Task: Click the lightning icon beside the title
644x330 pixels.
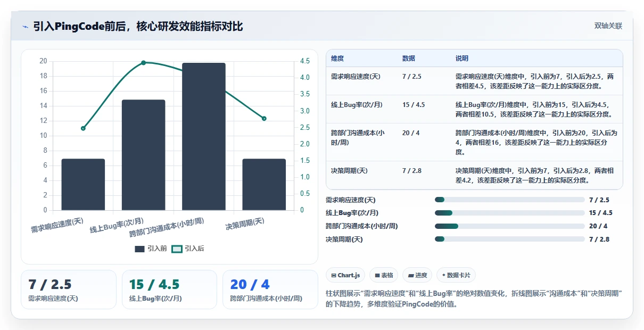Action: 26,26
